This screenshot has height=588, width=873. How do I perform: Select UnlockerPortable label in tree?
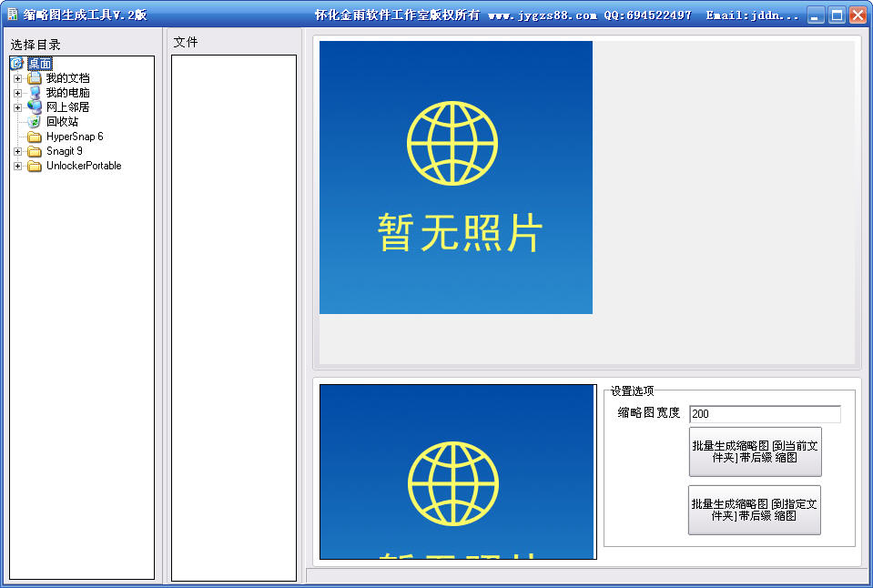tap(84, 166)
